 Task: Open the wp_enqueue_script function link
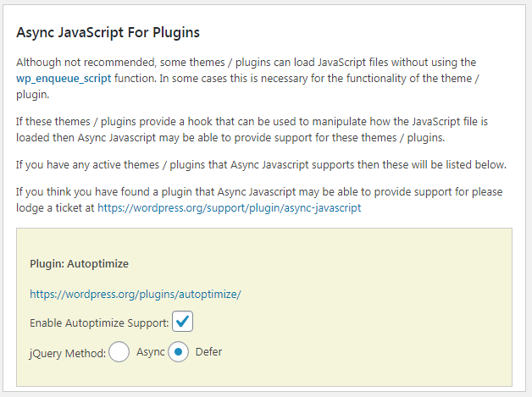click(x=64, y=78)
